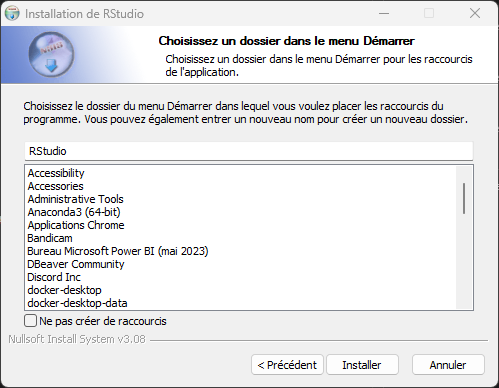The height and width of the screenshot is (388, 499).
Task: Click the NSIS installer logo in the header
Action: pyautogui.click(x=51, y=55)
